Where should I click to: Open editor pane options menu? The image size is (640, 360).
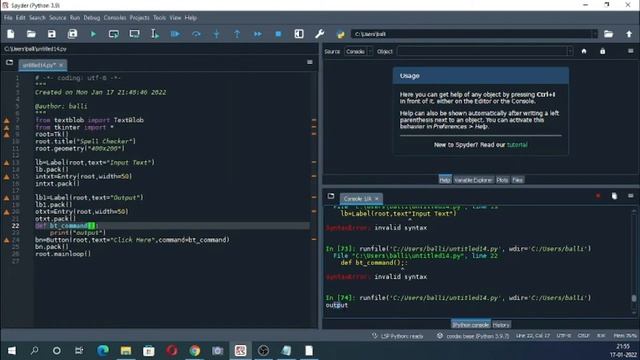310,62
